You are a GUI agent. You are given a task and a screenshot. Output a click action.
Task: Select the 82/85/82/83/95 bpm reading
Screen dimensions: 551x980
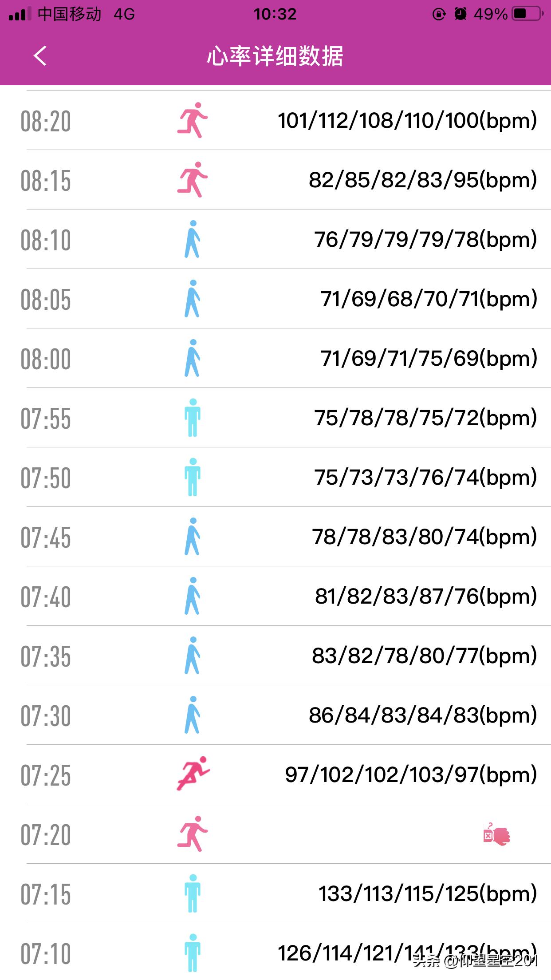423,180
